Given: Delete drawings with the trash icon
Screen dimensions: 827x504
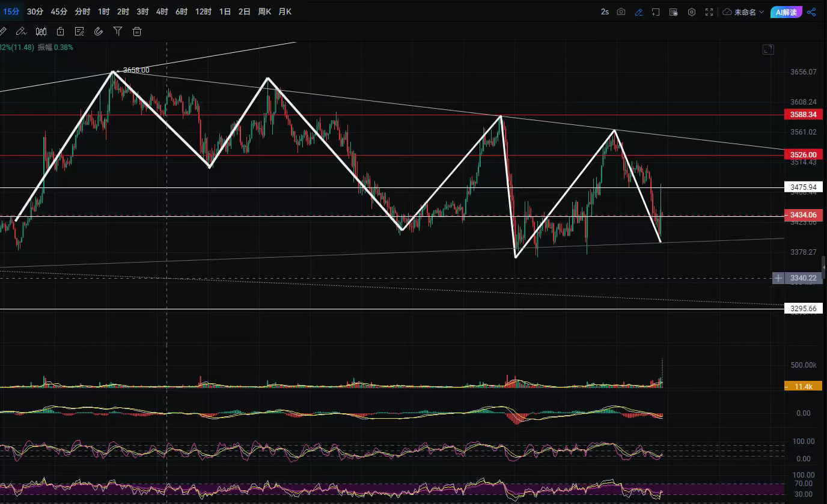Looking at the screenshot, I should (137, 32).
